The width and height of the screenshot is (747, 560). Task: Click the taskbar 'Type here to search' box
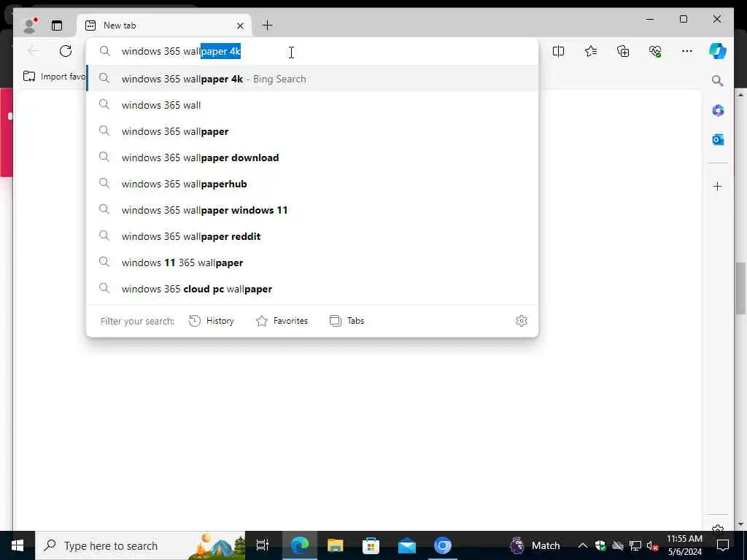click(x=141, y=545)
